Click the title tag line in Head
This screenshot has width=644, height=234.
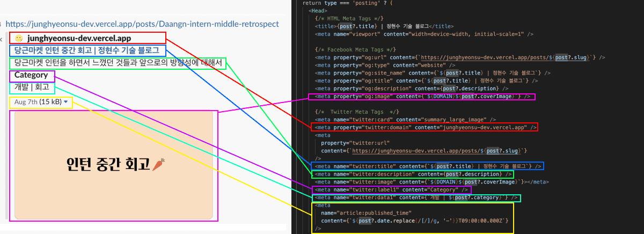(385, 26)
